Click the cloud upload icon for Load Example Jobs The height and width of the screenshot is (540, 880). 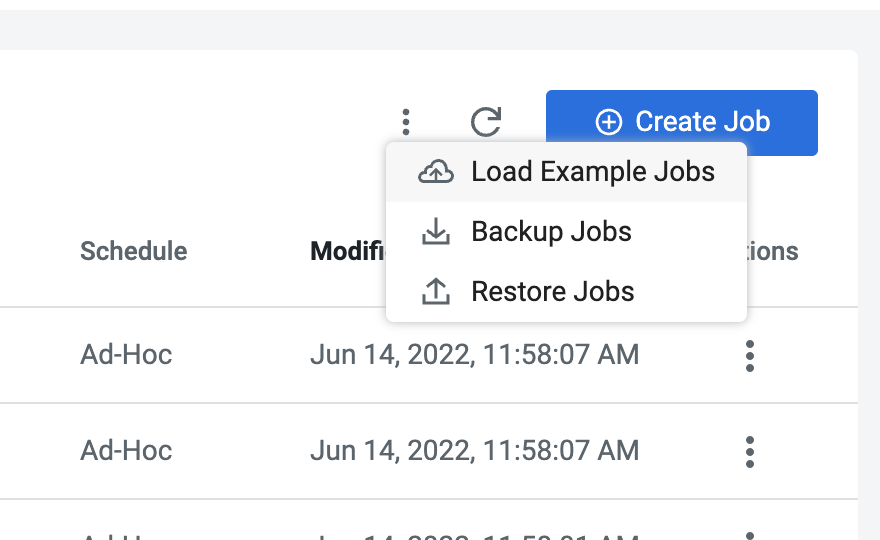point(435,172)
